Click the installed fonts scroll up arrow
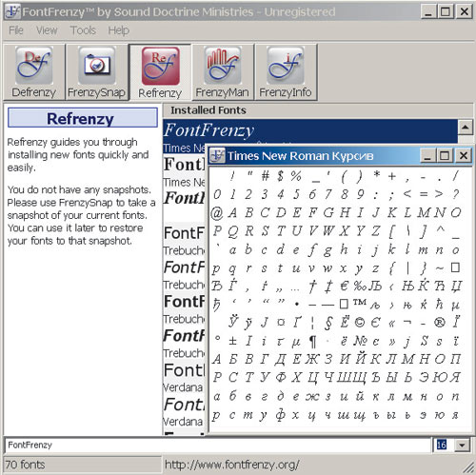This screenshot has width=476, height=475. click(x=466, y=128)
